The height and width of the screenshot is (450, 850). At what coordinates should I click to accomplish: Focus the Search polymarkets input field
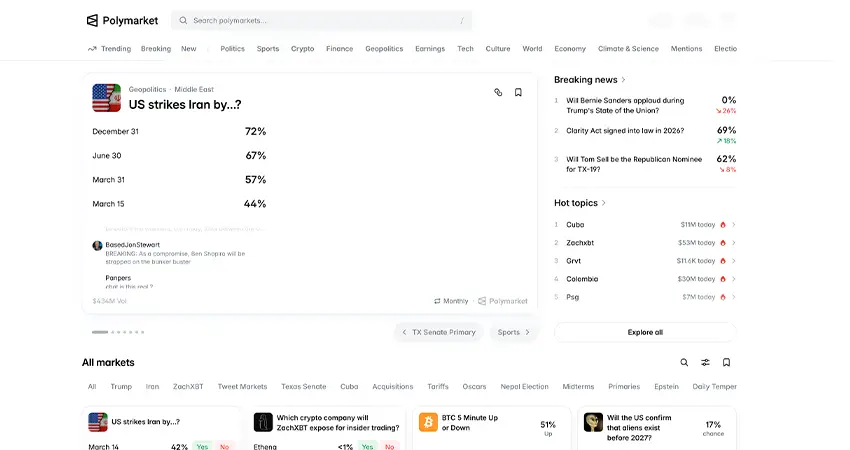pyautogui.click(x=320, y=20)
